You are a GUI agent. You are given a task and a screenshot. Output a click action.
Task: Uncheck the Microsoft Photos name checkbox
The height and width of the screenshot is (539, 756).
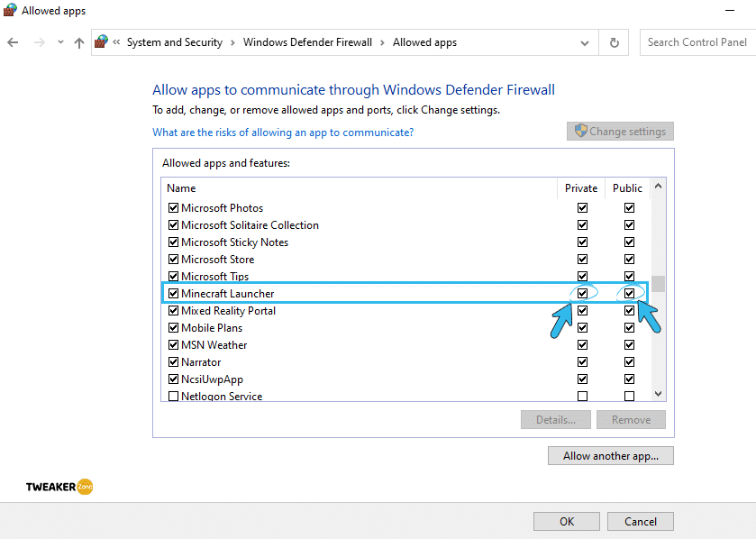tap(174, 208)
